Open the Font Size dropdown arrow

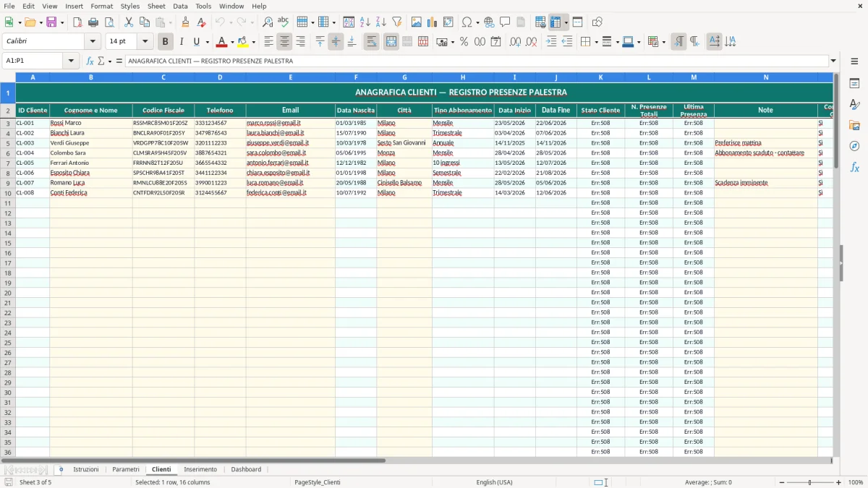[145, 42]
